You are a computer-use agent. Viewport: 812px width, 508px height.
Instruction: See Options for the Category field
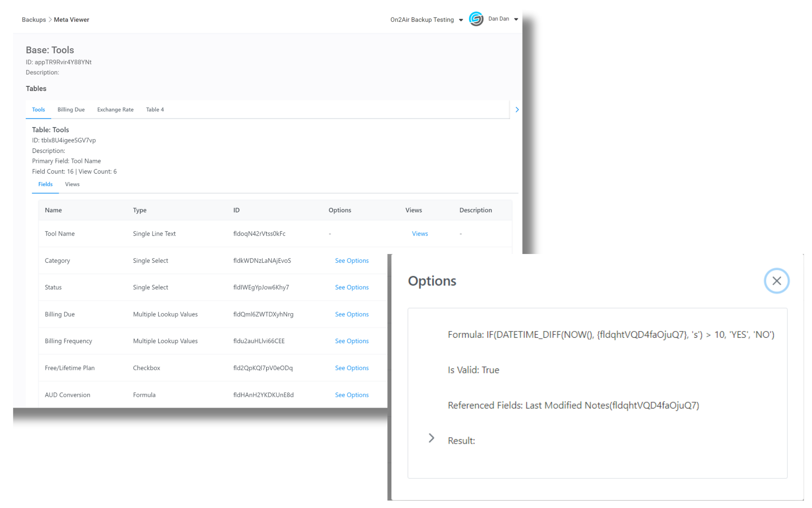click(352, 260)
